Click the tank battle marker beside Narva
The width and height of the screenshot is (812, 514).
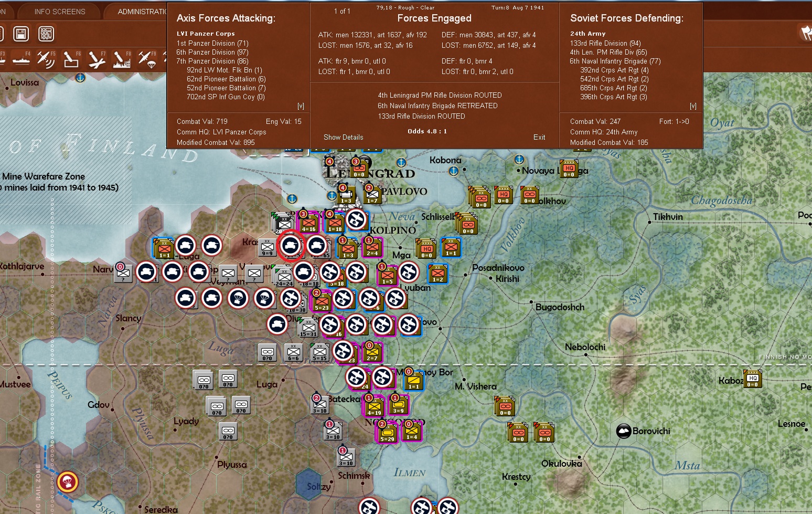pos(146,271)
